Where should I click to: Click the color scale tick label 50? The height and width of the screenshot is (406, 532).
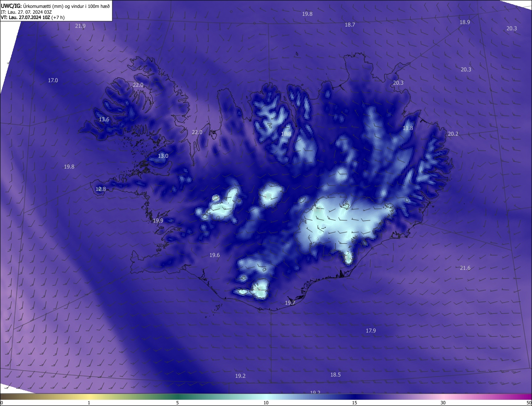click(529, 403)
